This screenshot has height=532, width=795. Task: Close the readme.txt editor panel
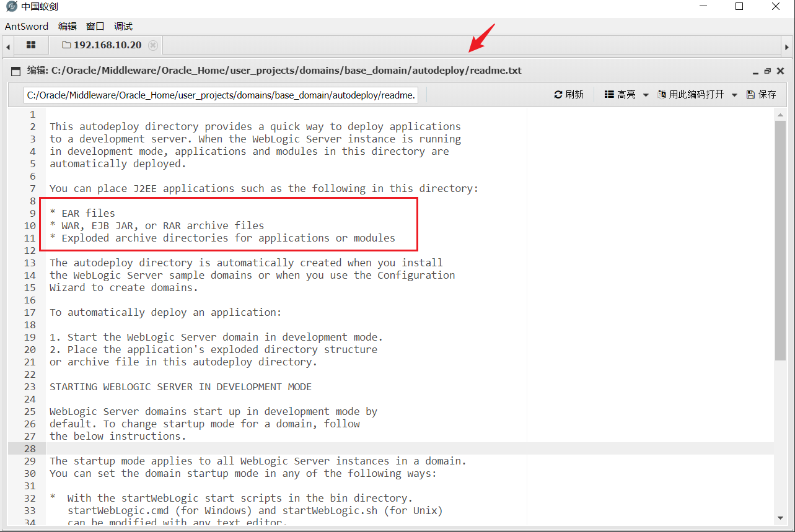(780, 71)
